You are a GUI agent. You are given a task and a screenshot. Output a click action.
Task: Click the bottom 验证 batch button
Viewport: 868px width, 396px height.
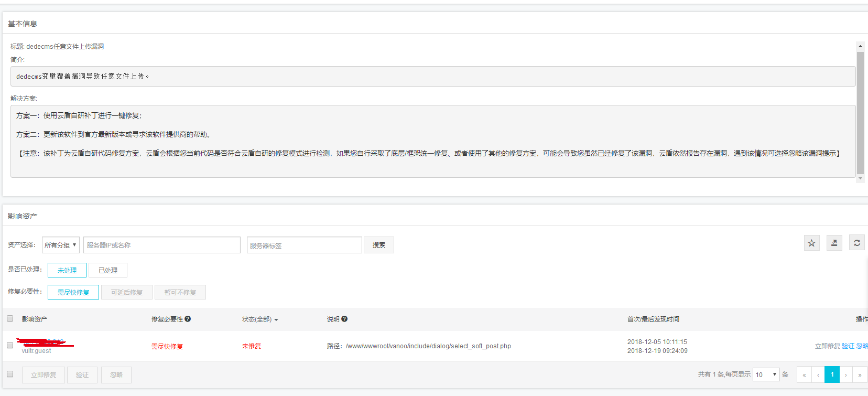[82, 374]
